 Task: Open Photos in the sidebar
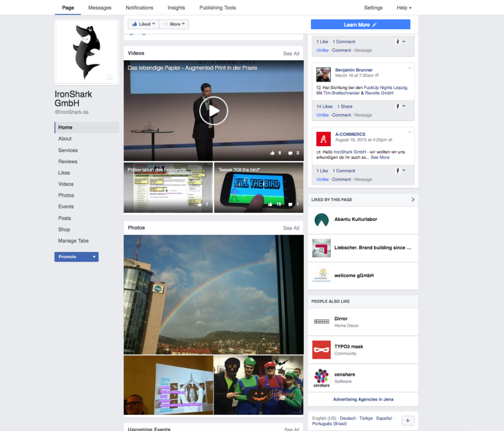[x=66, y=195]
